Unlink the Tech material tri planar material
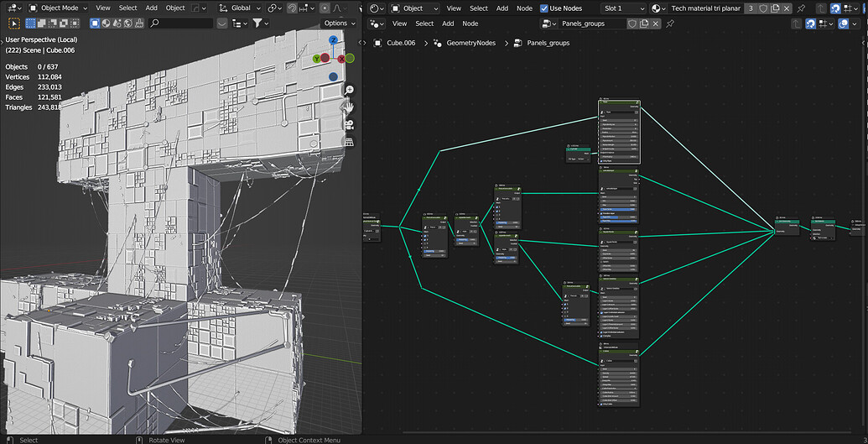This screenshot has height=444, width=868. [x=787, y=8]
